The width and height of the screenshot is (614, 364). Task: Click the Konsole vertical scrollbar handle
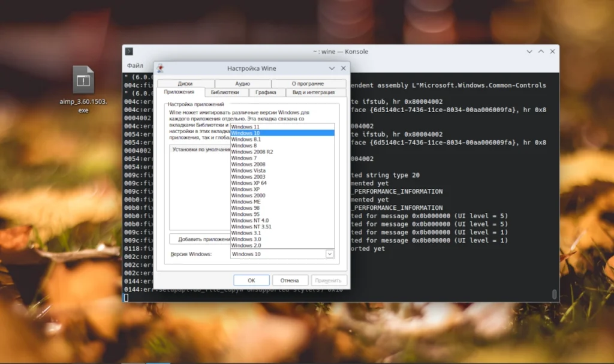[554, 294]
